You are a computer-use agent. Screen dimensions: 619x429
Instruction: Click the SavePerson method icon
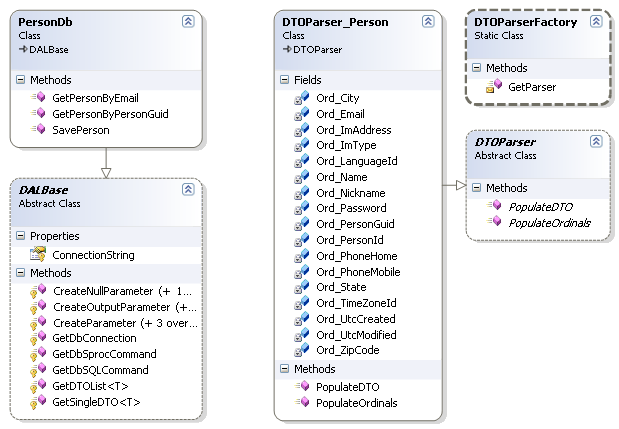[x=41, y=128]
